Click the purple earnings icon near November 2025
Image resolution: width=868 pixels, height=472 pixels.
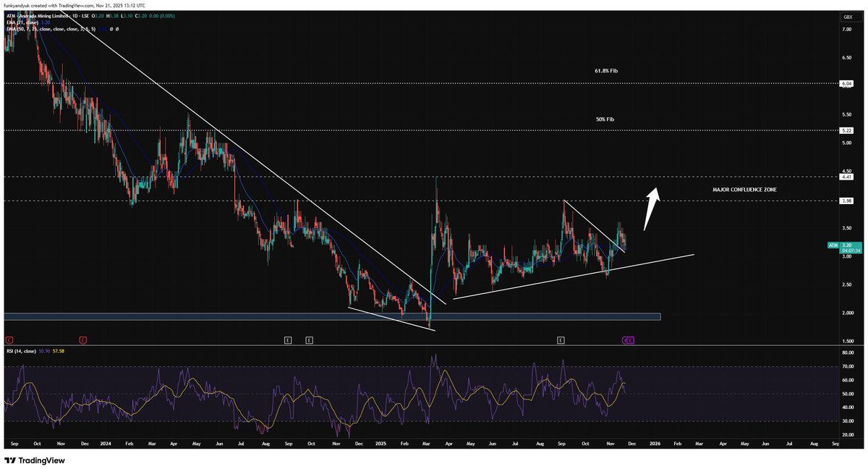coord(628,339)
